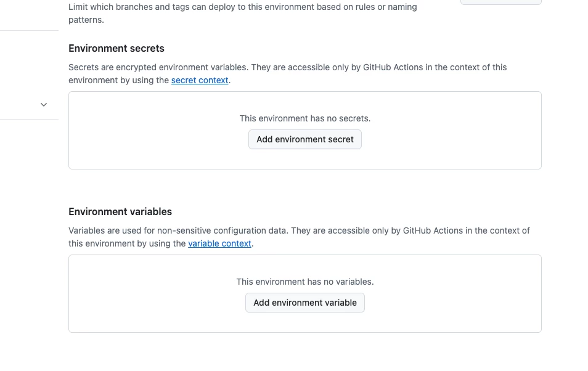Open the secret context link
Image resolution: width=588 pixels, height=371 pixels.
click(200, 80)
